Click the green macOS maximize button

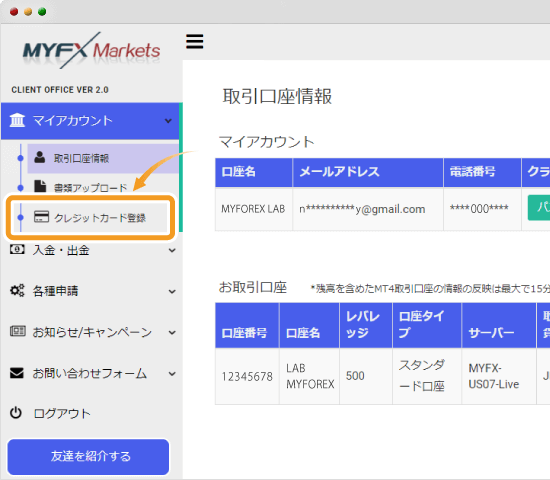42,12
